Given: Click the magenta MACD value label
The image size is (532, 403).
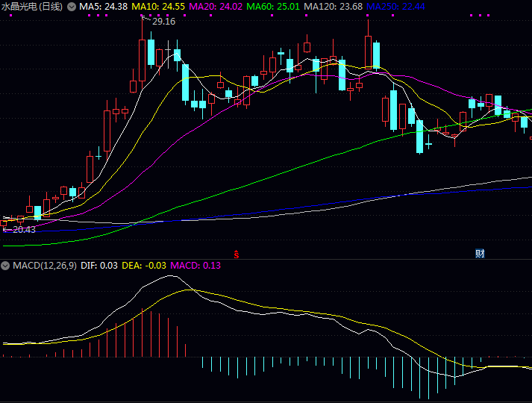Looking at the screenshot, I should (196, 266).
